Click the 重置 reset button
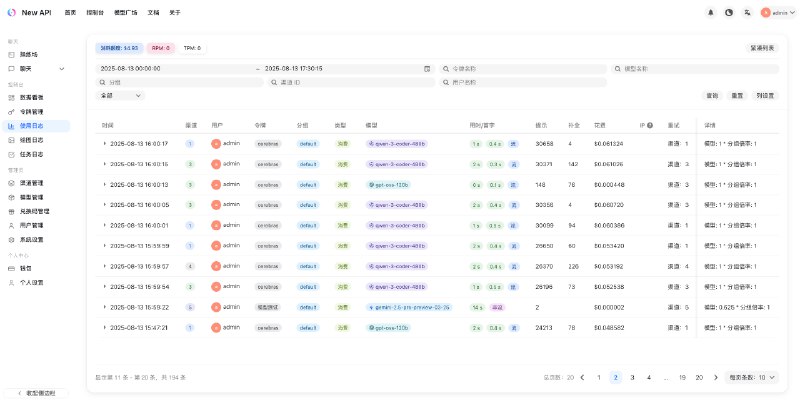 tap(736, 95)
